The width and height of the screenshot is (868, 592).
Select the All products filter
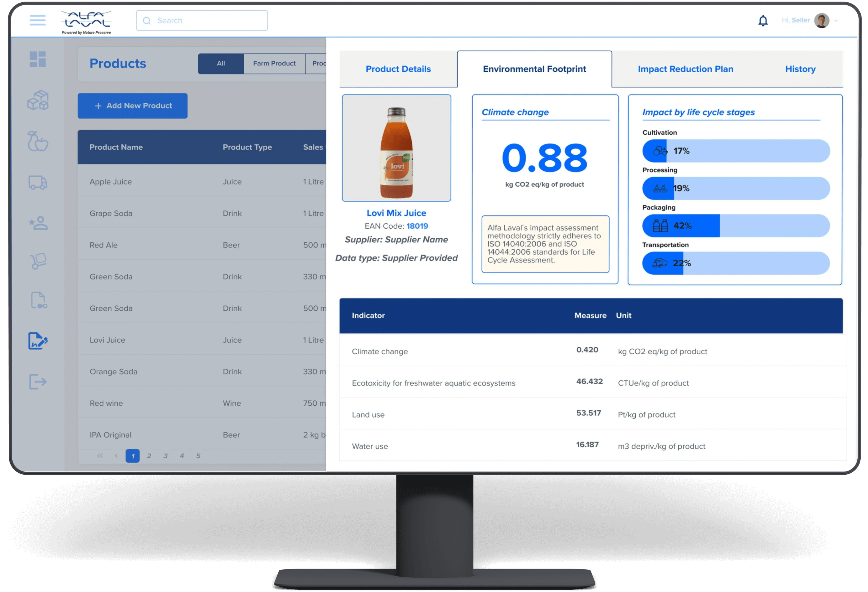tap(221, 64)
